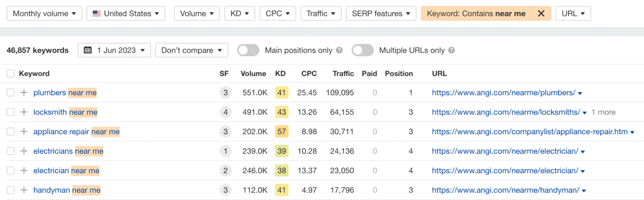Open the Monthly volume dropdown
Viewport: 644px width, 200px height.
44,14
